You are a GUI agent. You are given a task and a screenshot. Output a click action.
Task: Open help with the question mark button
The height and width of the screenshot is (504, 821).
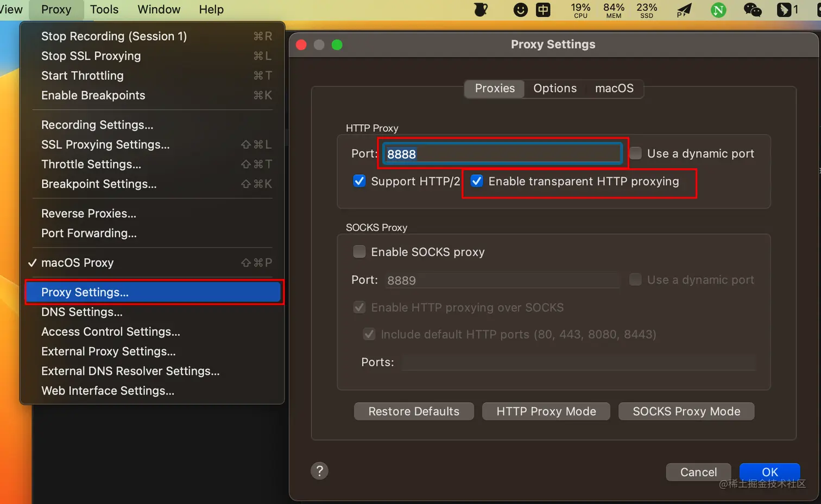click(319, 471)
